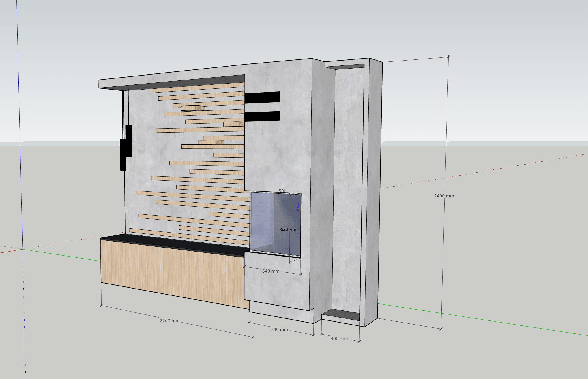Click the 740 mm dimension label
The width and height of the screenshot is (588, 379).
tap(279, 329)
